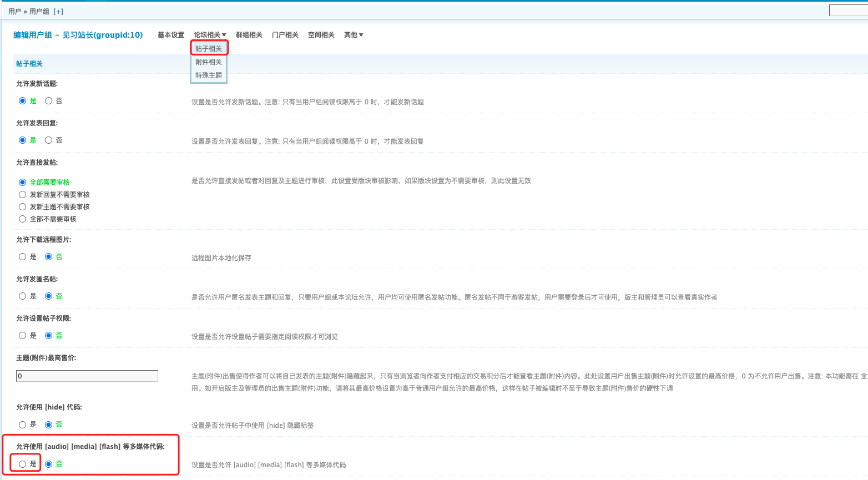
Task: Enable 是 for 允许下载远程图片
Action: pos(23,257)
